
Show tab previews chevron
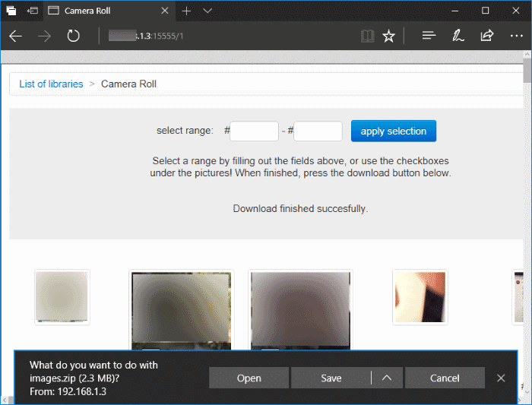click(x=207, y=11)
